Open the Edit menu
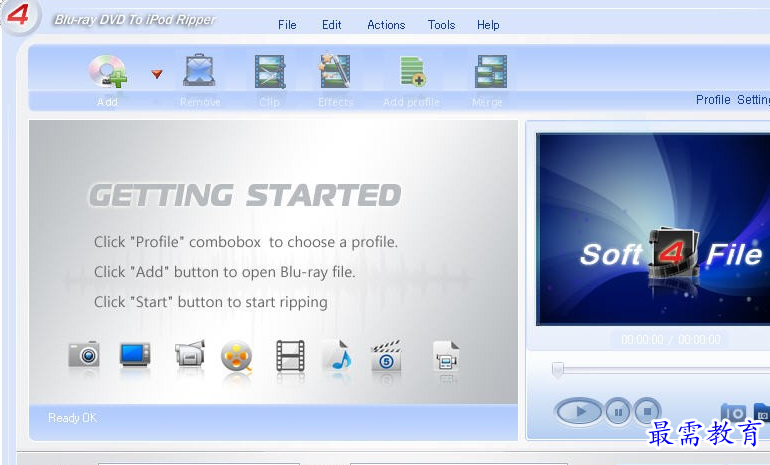Image resolution: width=770 pixels, height=465 pixels. tap(331, 25)
